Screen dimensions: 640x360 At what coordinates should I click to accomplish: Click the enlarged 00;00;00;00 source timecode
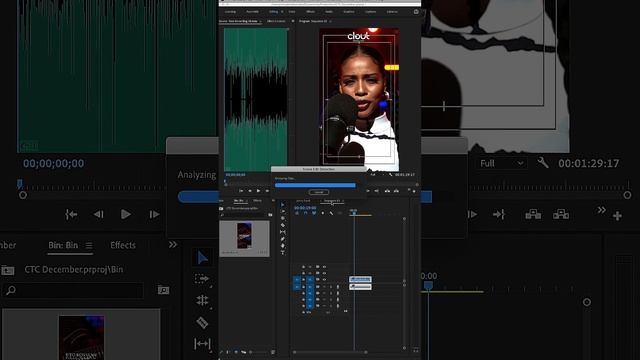click(53, 163)
